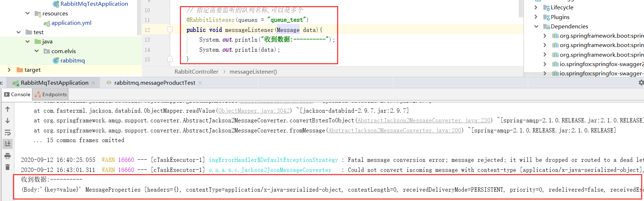
Task: Click the Jackson2JsonMessageConverter logger name
Action: pyautogui.click(x=270, y=170)
